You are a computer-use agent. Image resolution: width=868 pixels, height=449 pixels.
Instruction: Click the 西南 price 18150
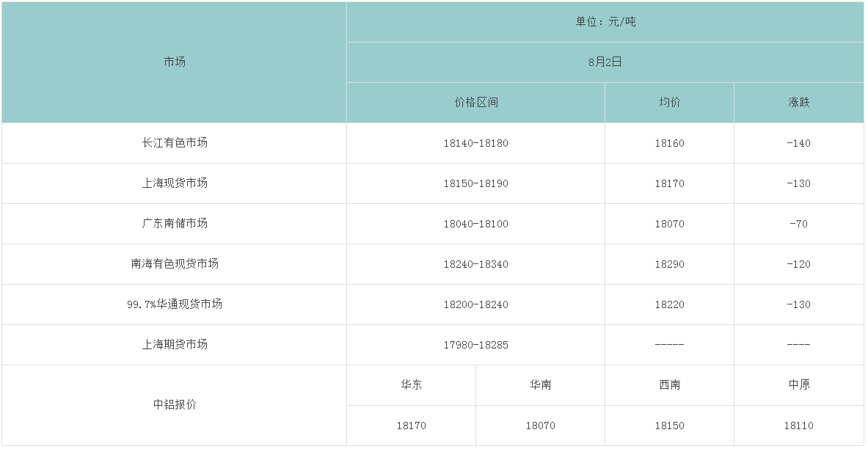pos(669,426)
